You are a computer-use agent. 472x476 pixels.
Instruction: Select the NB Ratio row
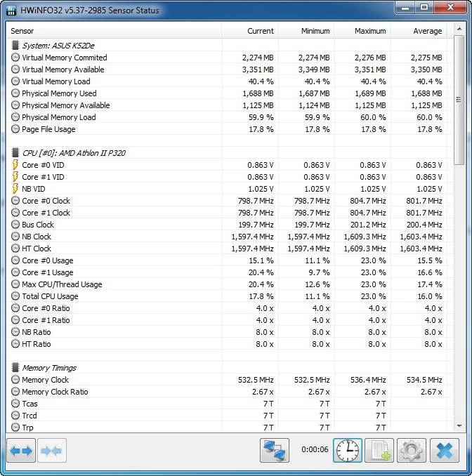click(x=229, y=332)
